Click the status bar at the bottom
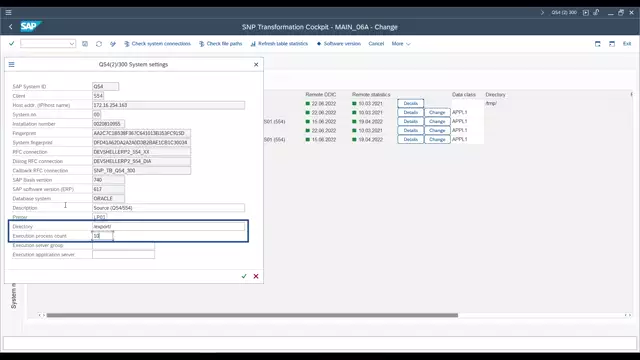 pyautogui.click(x=320, y=343)
